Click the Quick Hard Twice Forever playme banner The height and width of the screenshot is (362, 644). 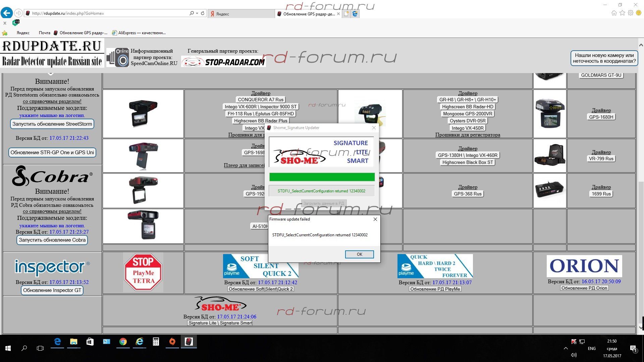click(x=435, y=266)
